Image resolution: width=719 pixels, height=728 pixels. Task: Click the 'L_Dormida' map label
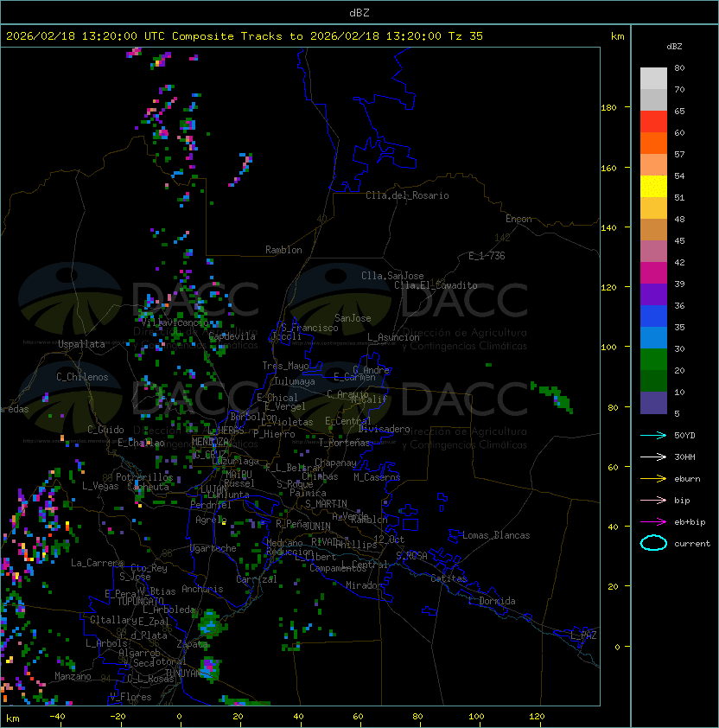(x=492, y=601)
